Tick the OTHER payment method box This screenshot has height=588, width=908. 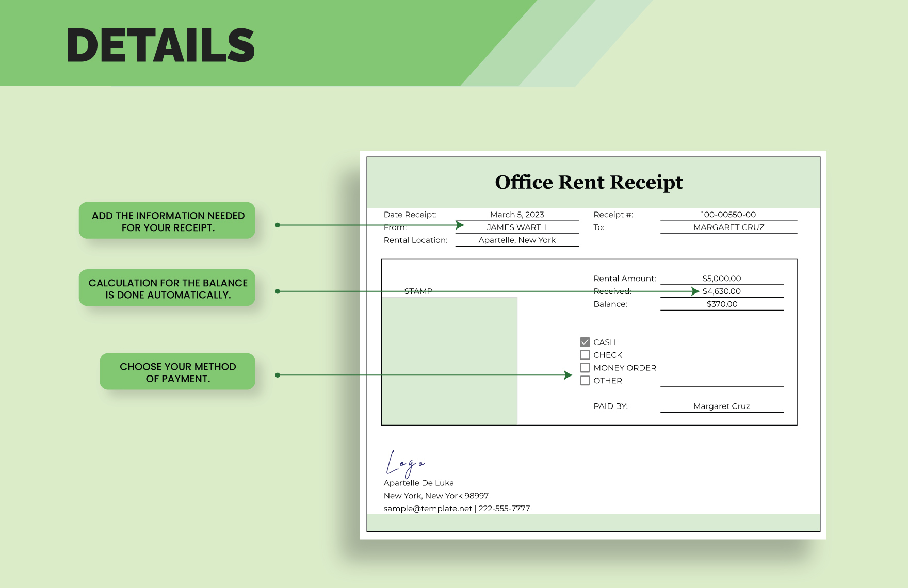tap(584, 381)
